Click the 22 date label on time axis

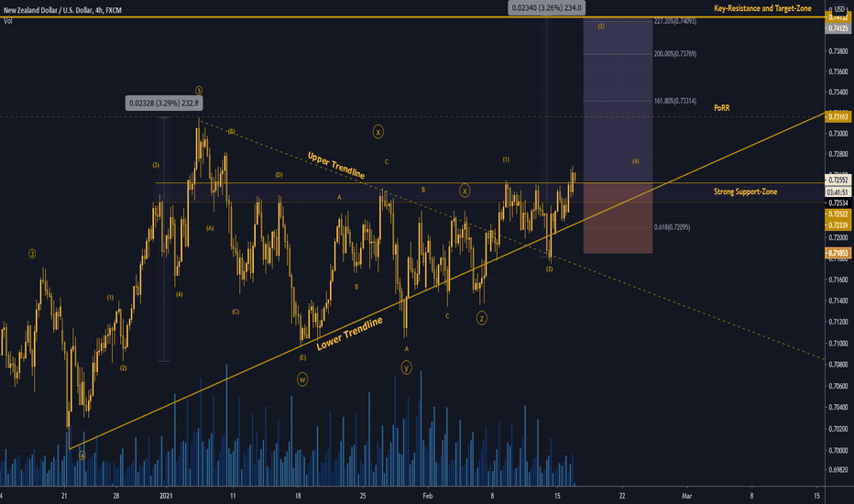[x=622, y=496]
